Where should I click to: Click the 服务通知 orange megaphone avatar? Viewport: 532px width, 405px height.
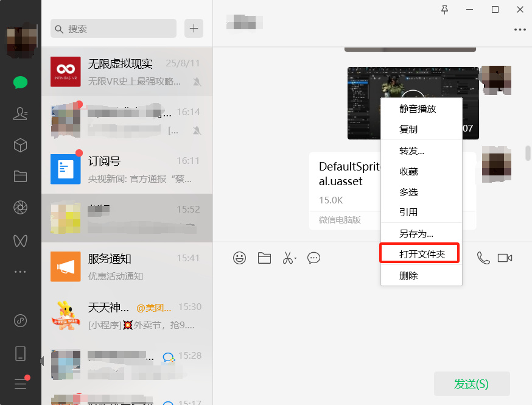66,267
